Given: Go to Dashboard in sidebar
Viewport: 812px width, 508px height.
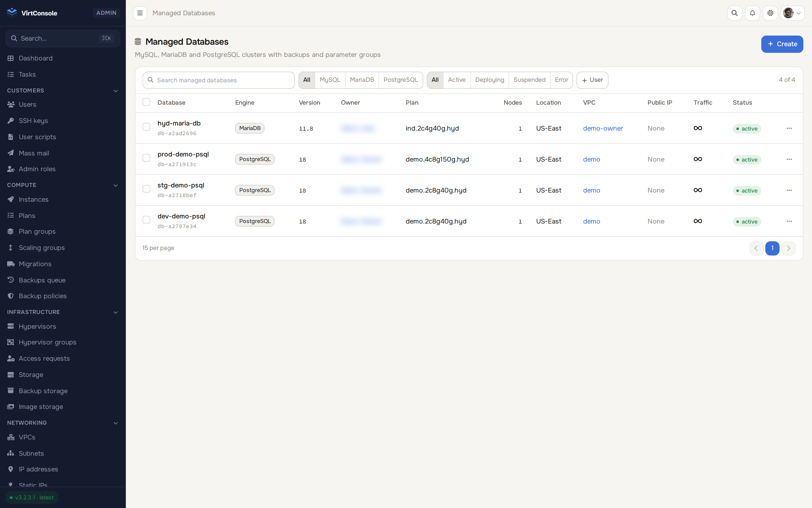Looking at the screenshot, I should (63, 58).
